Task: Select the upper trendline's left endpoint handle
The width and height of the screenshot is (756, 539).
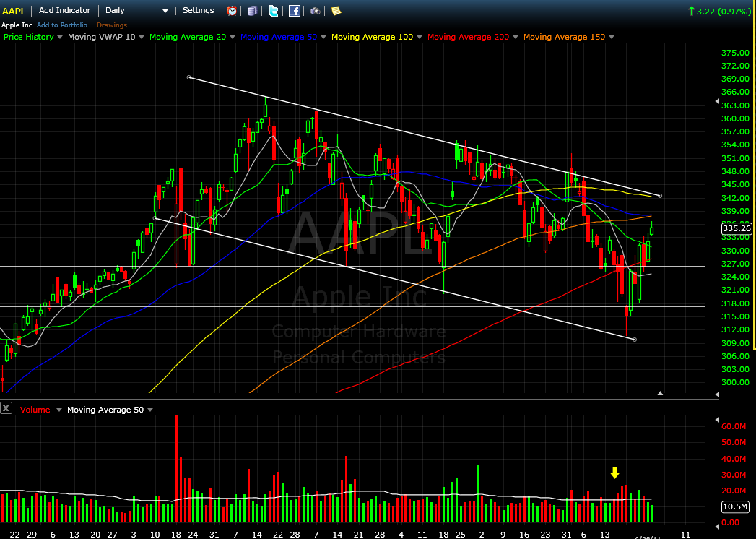Action: tap(189, 77)
